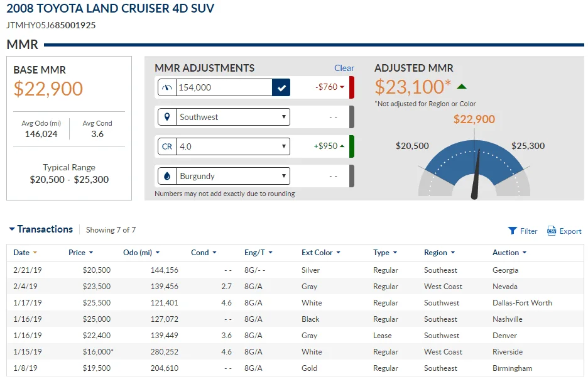Screen dimensions: 588x379
Task: Click the MMR range gauge needle
Action: point(476,173)
